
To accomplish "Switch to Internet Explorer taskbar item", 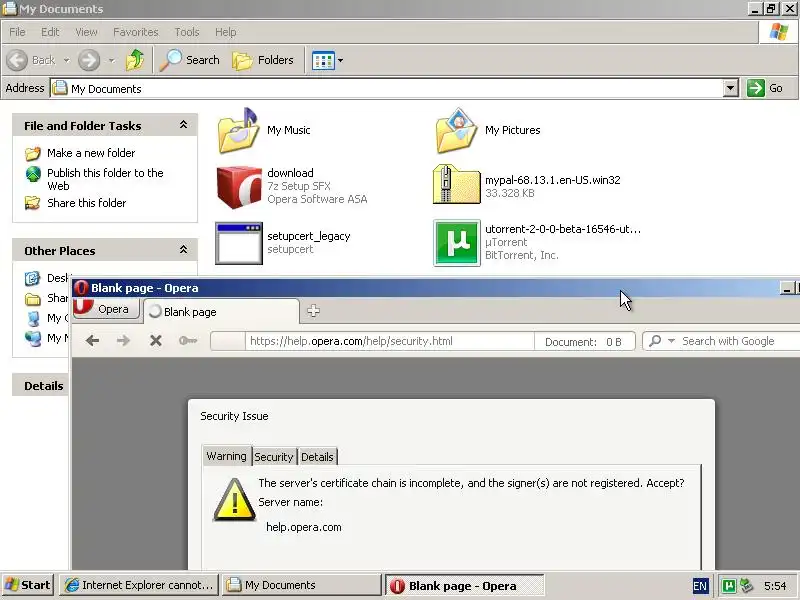I will click(x=139, y=585).
